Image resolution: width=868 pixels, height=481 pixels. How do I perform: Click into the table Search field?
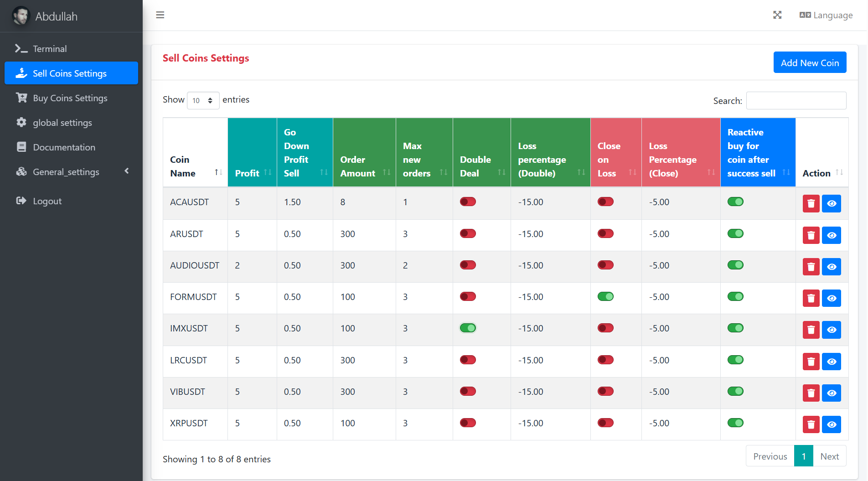click(x=796, y=100)
